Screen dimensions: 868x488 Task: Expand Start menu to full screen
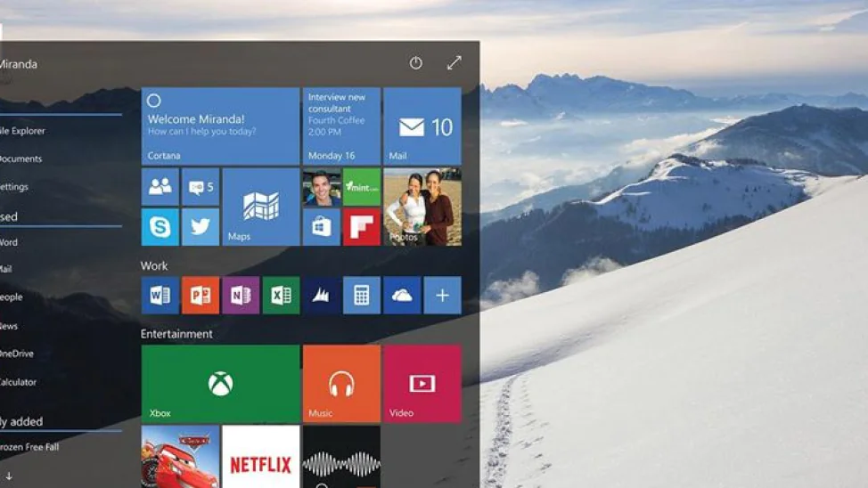click(x=454, y=63)
